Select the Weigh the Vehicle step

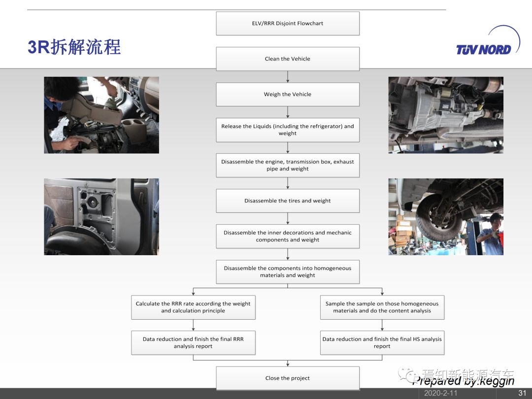click(x=288, y=95)
